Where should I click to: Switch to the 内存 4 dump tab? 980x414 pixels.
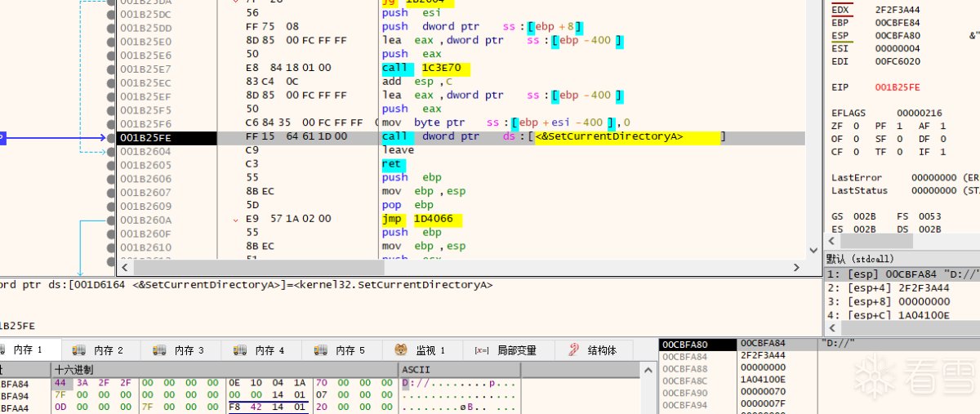[261, 350]
